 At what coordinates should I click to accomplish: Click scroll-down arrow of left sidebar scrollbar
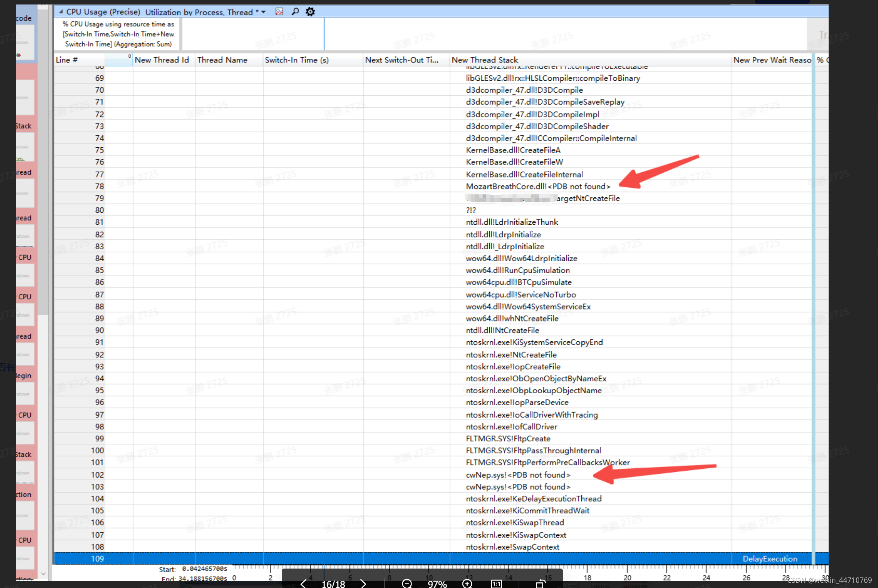(43, 573)
